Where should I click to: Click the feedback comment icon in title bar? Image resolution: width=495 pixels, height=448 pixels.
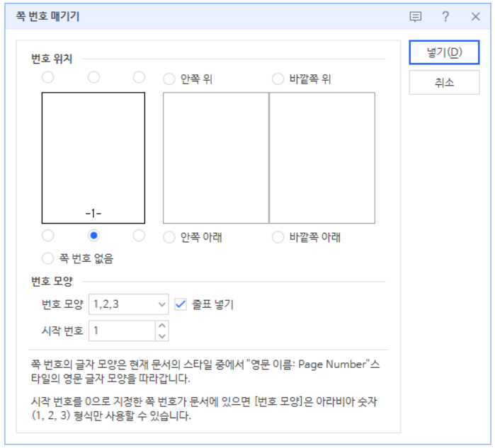point(416,16)
